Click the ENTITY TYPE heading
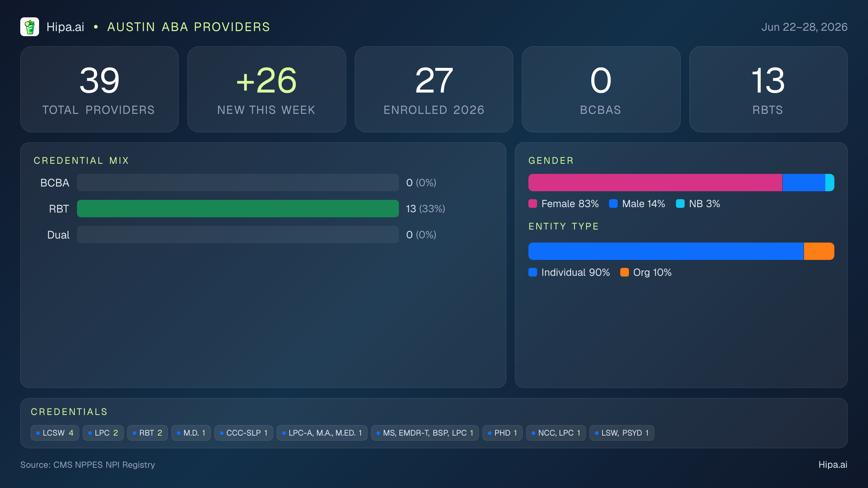The image size is (868, 488). click(563, 226)
